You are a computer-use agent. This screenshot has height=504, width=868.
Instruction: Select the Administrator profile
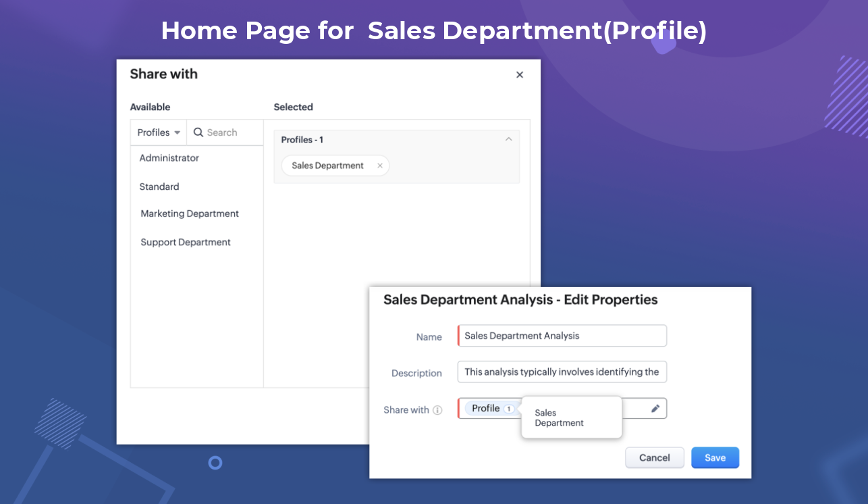click(169, 158)
